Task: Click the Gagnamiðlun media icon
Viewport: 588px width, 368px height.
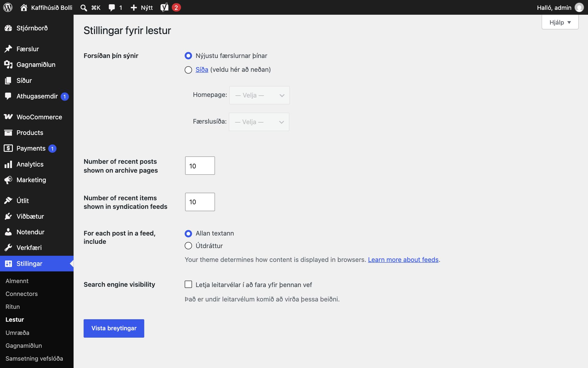Action: pyautogui.click(x=8, y=64)
